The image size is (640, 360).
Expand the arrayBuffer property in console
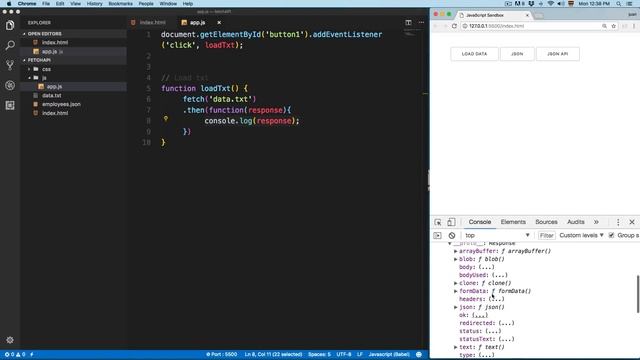(456, 251)
